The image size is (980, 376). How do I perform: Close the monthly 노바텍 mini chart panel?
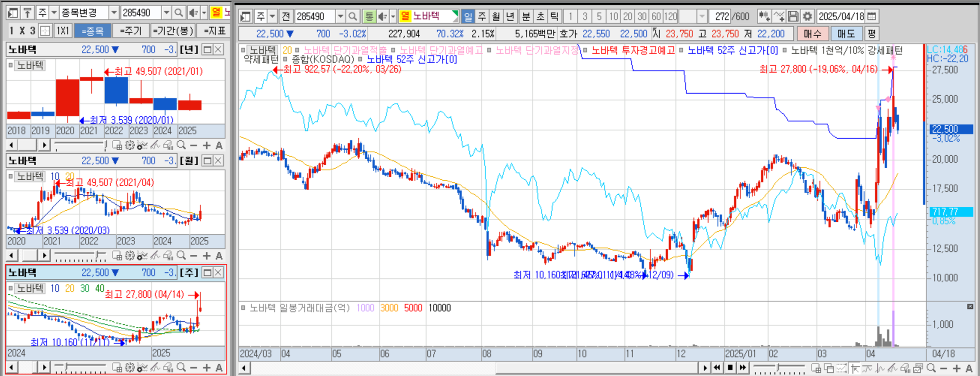pyautogui.click(x=218, y=161)
